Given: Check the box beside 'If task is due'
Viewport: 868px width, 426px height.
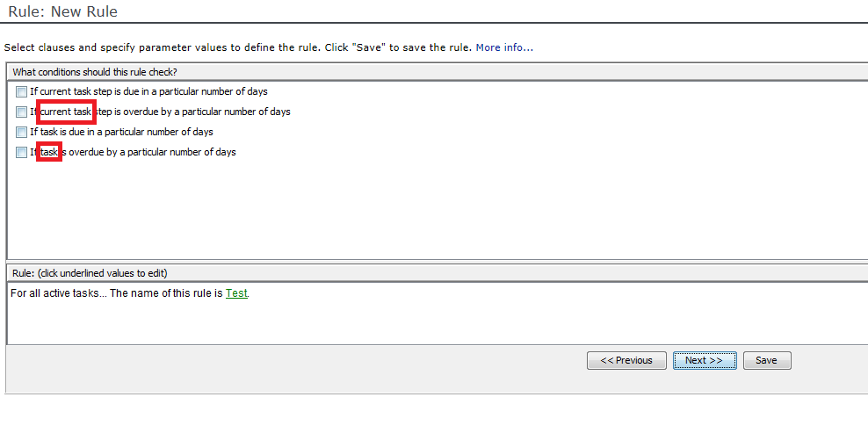Looking at the screenshot, I should (21, 133).
